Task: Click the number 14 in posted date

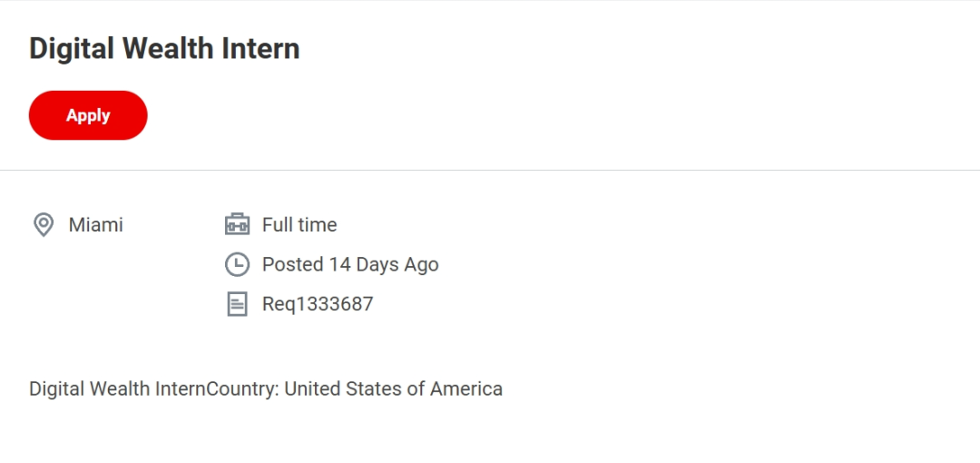Action: point(339,265)
